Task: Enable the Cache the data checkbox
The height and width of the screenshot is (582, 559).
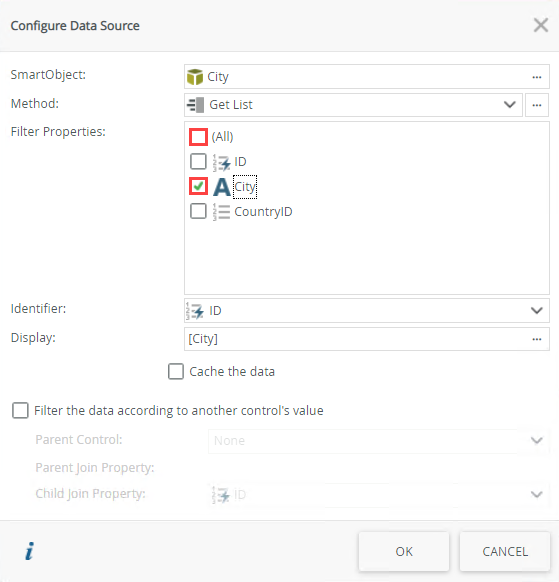Action: click(176, 371)
